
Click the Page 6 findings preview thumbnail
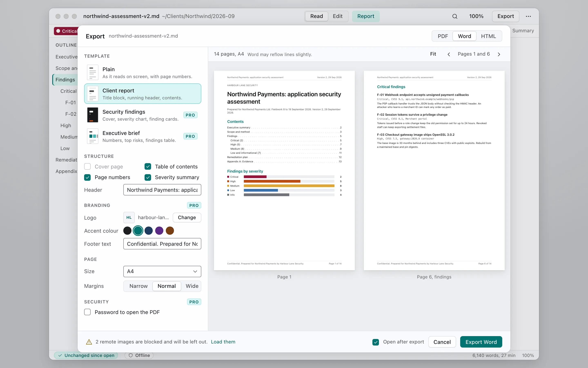434,170
